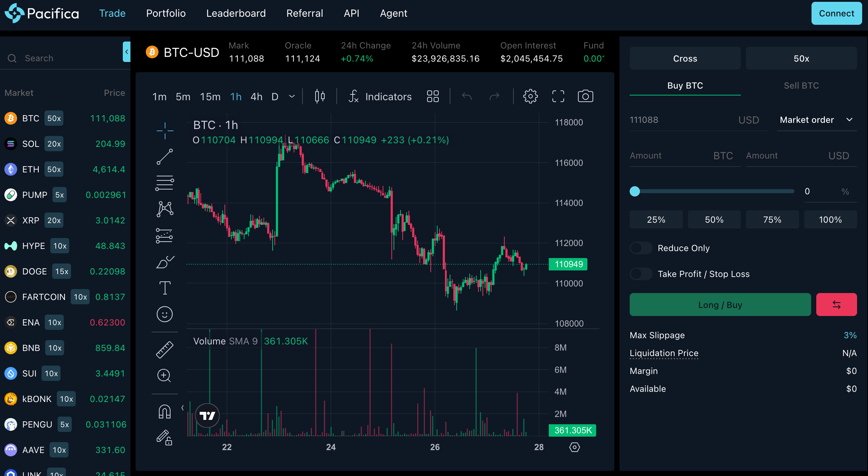Open the Market order dropdown

tap(816, 120)
